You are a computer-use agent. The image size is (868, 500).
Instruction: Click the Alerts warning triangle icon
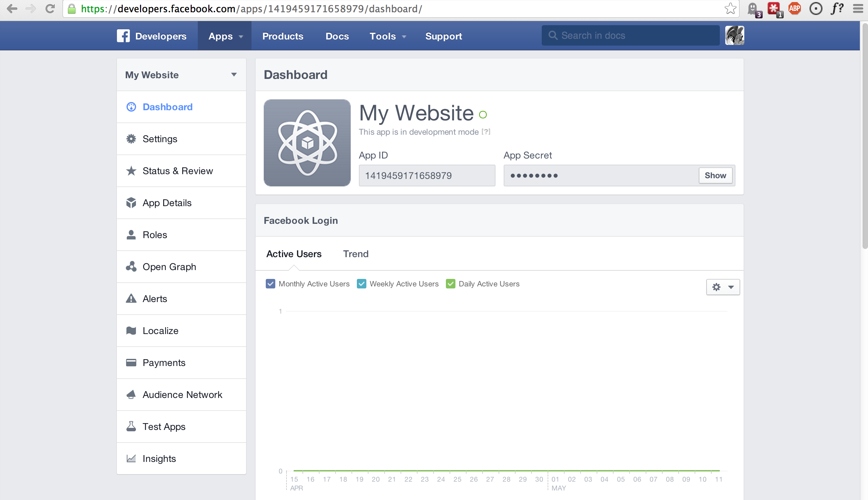coord(131,298)
